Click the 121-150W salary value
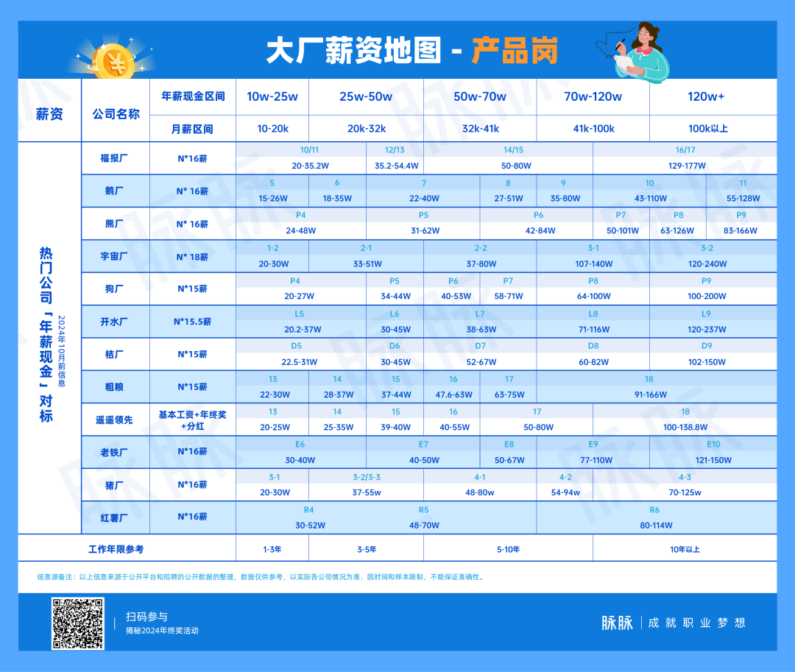Screen dimensions: 795x672 [713, 460]
